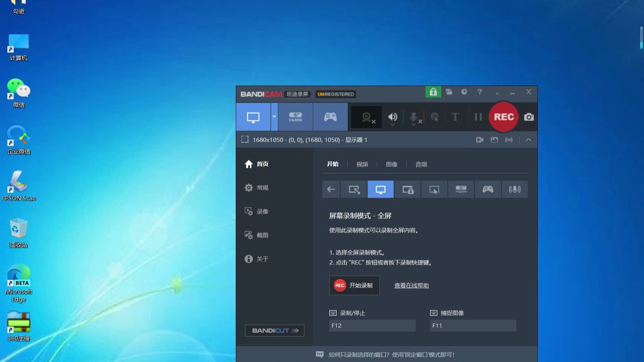This screenshot has width=644, height=362.
Task: Open the audio list icon in status bar
Action: (509, 140)
